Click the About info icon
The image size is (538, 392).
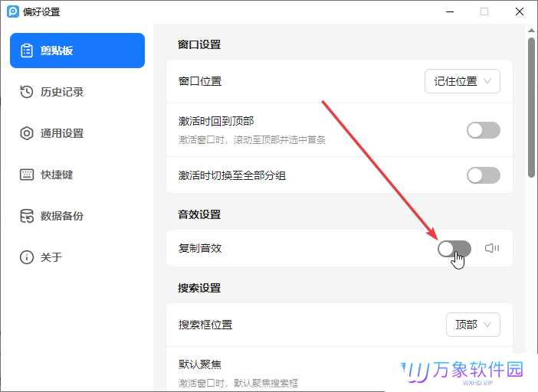coord(27,257)
